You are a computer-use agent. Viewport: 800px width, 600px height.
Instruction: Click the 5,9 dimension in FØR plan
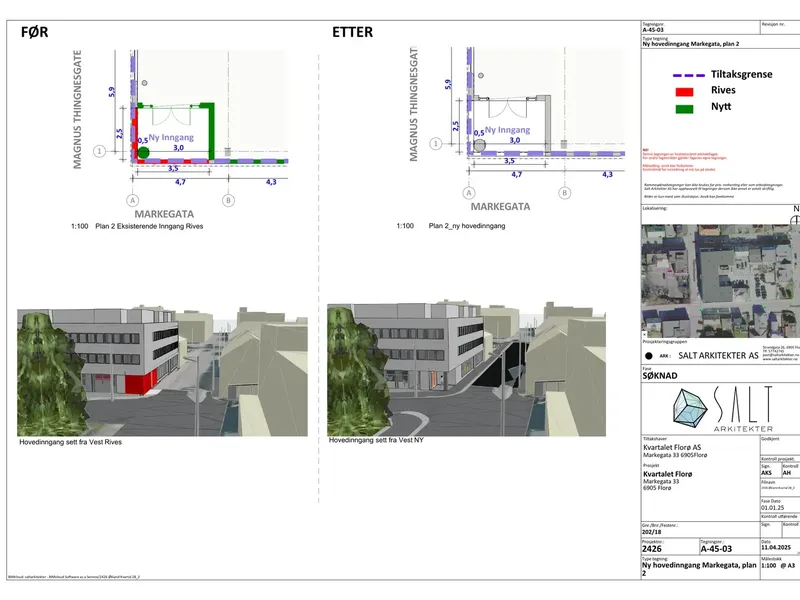[112, 92]
